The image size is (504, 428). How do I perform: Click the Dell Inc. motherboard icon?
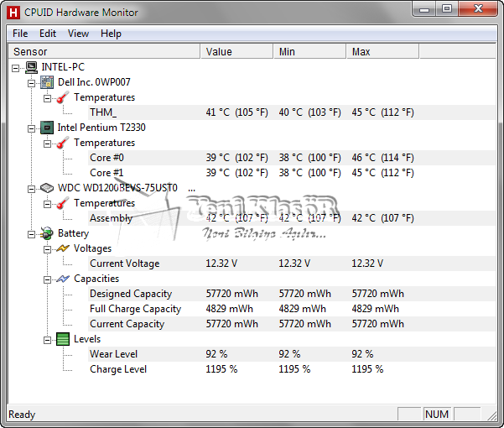pos(47,82)
